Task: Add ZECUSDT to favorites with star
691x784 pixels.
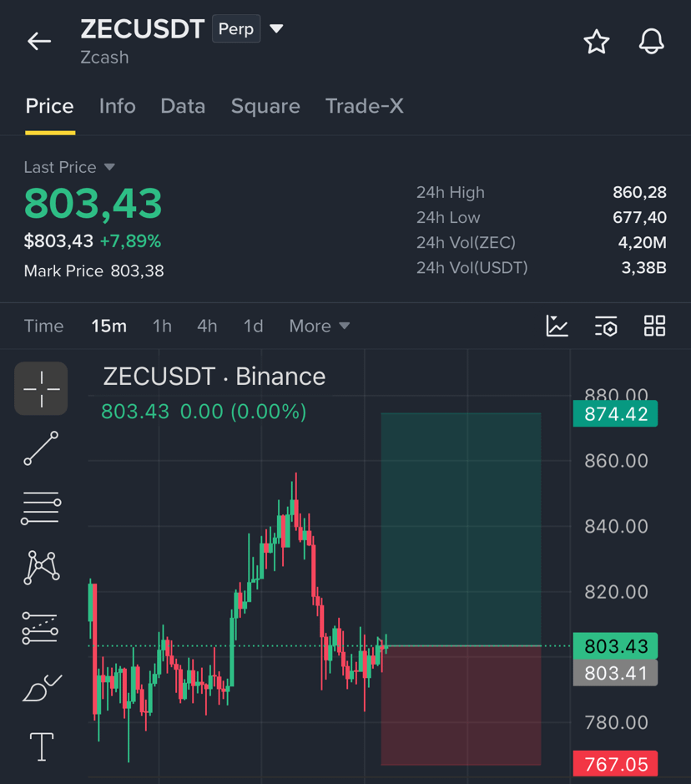Action: (596, 42)
